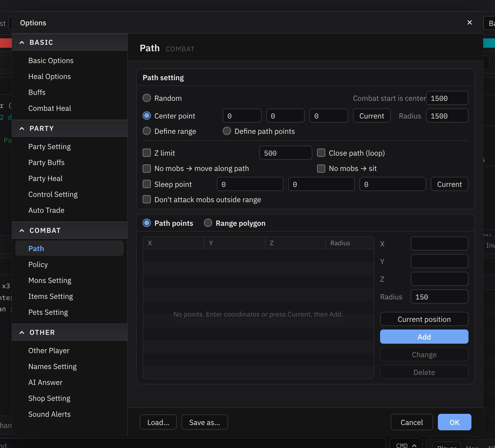Screen dimensions: 495x448
Task: Select the Random path radio button
Action: pyautogui.click(x=147, y=98)
